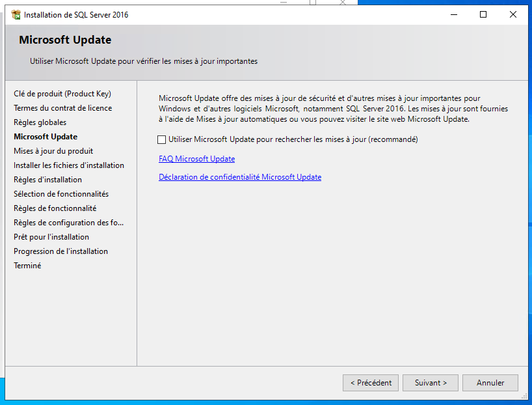Open the FAQ Microsoft Update link

197,159
